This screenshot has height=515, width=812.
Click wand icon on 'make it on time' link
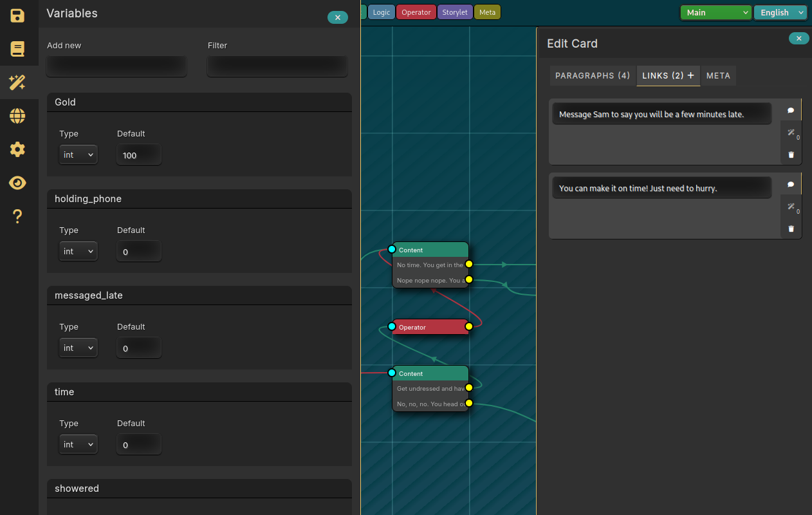[x=791, y=207]
